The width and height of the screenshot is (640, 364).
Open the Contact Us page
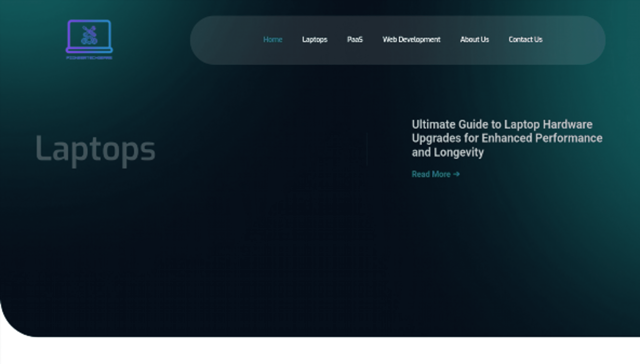point(525,39)
